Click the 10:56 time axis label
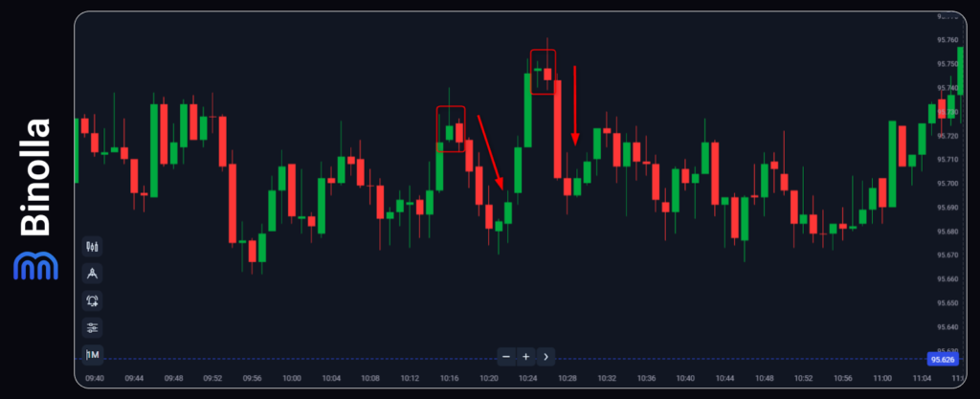 (x=843, y=378)
